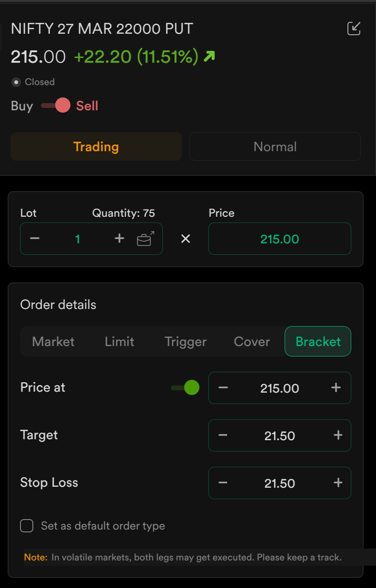Click minus on Price at field
The height and width of the screenshot is (588, 376).
tap(223, 388)
